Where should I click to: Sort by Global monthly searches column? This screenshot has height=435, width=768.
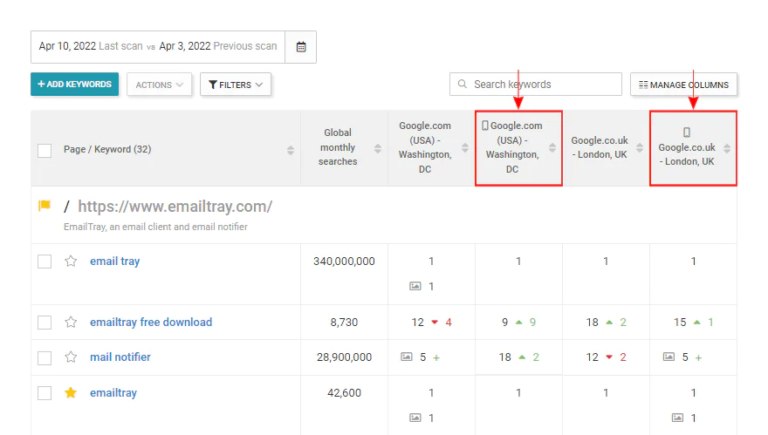click(378, 148)
